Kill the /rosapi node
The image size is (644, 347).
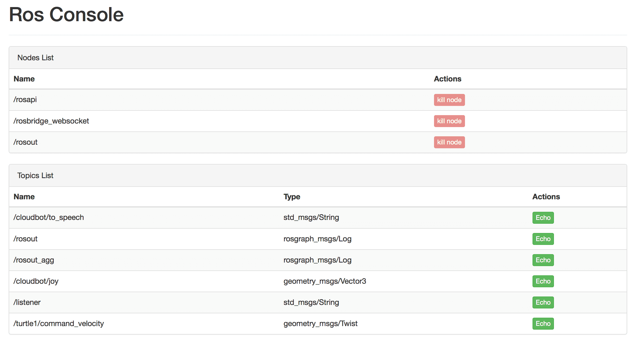pos(449,100)
